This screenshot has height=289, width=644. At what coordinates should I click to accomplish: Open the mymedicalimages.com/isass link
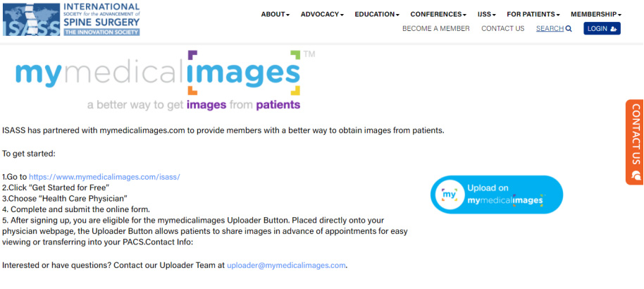104,177
